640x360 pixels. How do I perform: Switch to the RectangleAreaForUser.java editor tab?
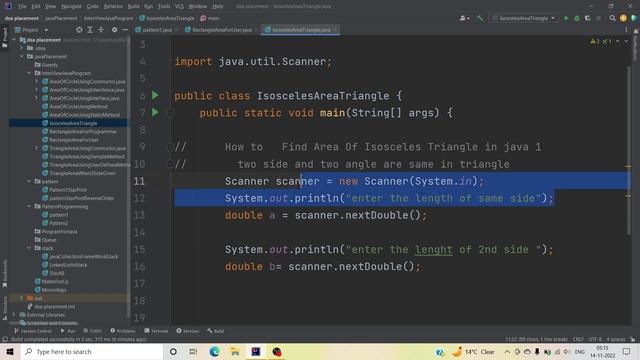coord(221,30)
